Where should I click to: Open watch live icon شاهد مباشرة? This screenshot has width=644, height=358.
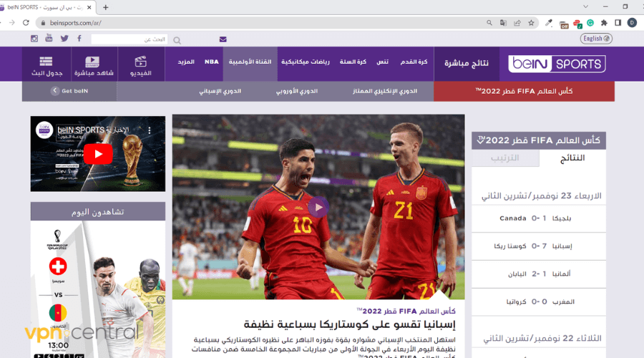click(94, 66)
